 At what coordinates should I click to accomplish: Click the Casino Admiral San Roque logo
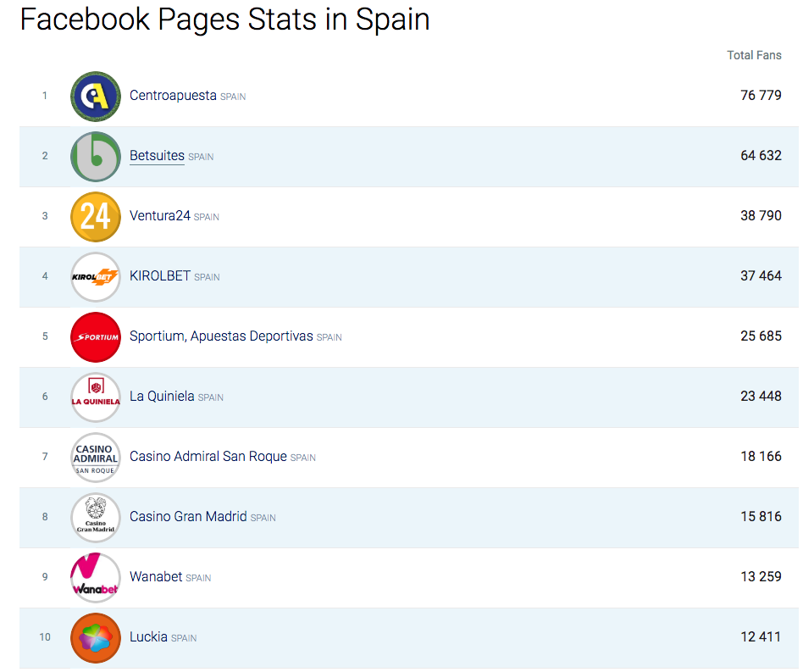click(x=96, y=458)
